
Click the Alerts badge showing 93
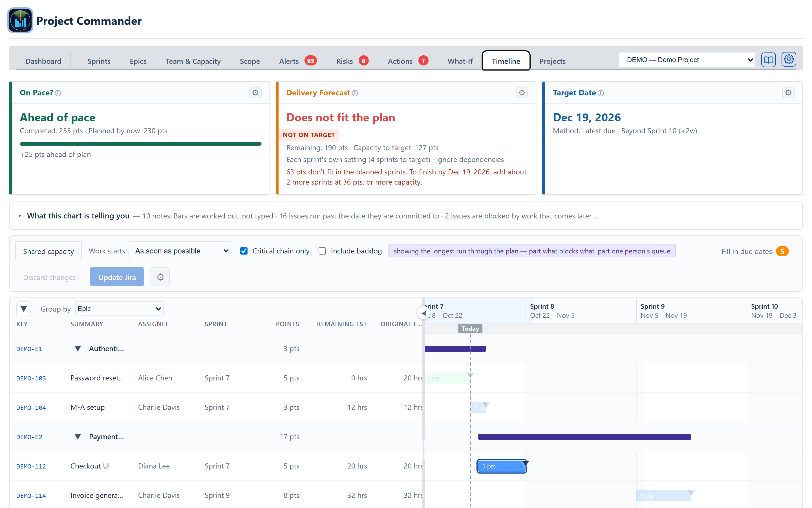coord(310,61)
